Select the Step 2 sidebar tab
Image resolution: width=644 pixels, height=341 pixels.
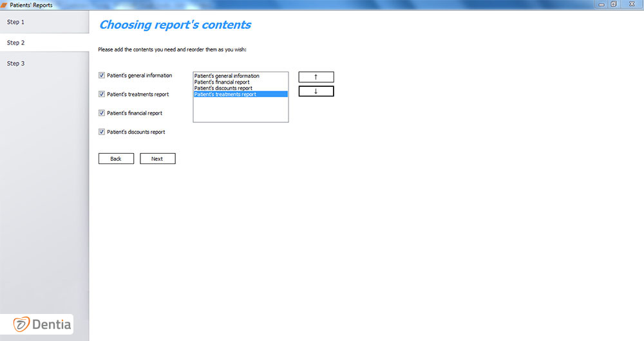coord(44,42)
